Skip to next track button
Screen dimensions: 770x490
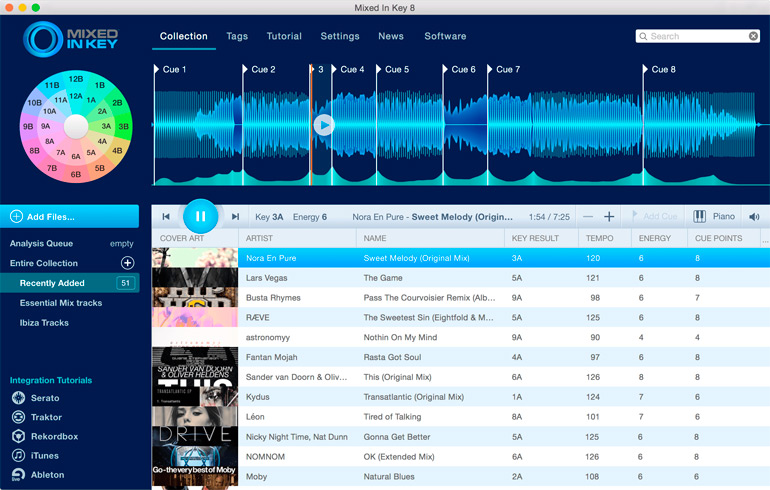[x=235, y=217]
